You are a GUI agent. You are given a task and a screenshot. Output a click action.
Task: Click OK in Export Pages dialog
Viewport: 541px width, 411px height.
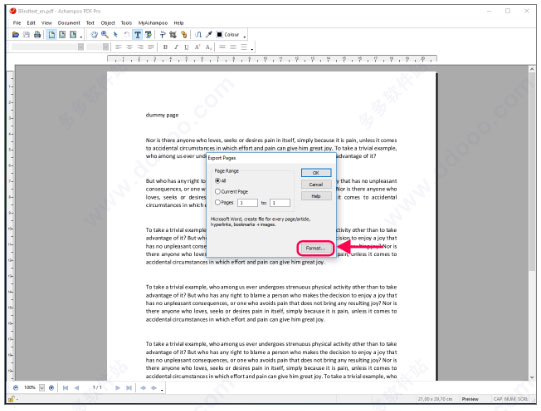tap(316, 173)
